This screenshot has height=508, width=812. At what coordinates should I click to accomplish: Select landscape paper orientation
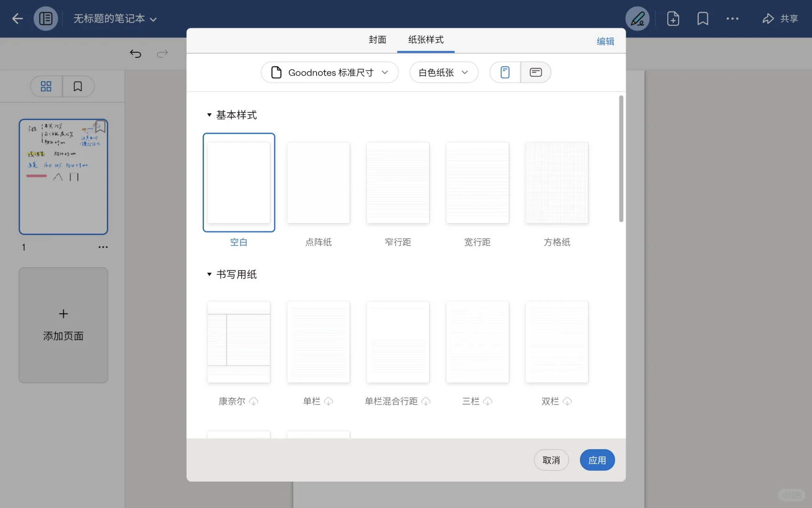point(536,72)
